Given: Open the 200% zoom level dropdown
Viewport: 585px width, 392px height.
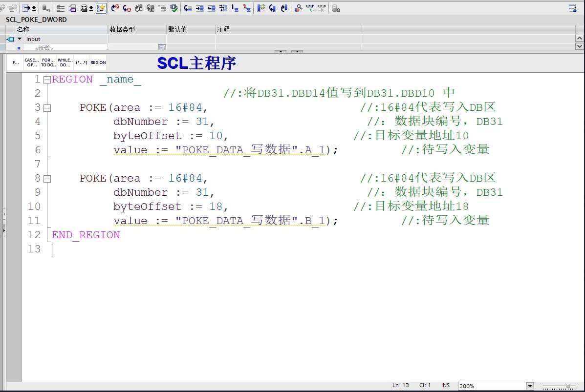Looking at the screenshot, I should coord(530,386).
